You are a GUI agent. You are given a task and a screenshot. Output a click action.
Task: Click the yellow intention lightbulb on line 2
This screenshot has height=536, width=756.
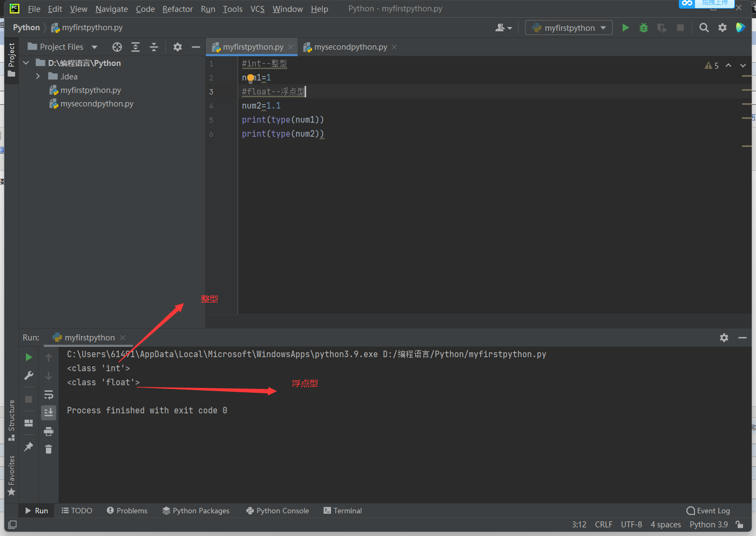pyautogui.click(x=251, y=78)
